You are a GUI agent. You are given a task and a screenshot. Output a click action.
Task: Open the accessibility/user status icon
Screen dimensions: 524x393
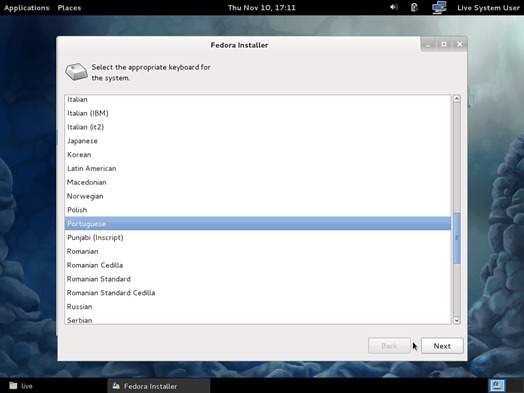point(414,7)
